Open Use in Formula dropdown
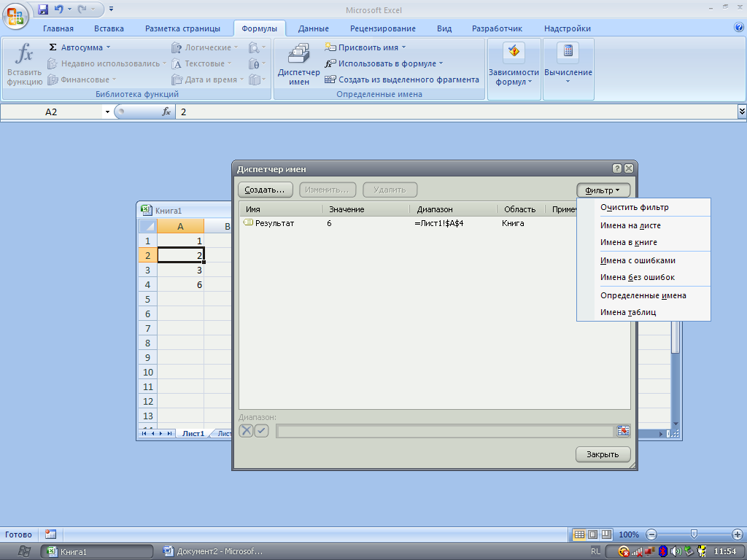 click(x=384, y=64)
